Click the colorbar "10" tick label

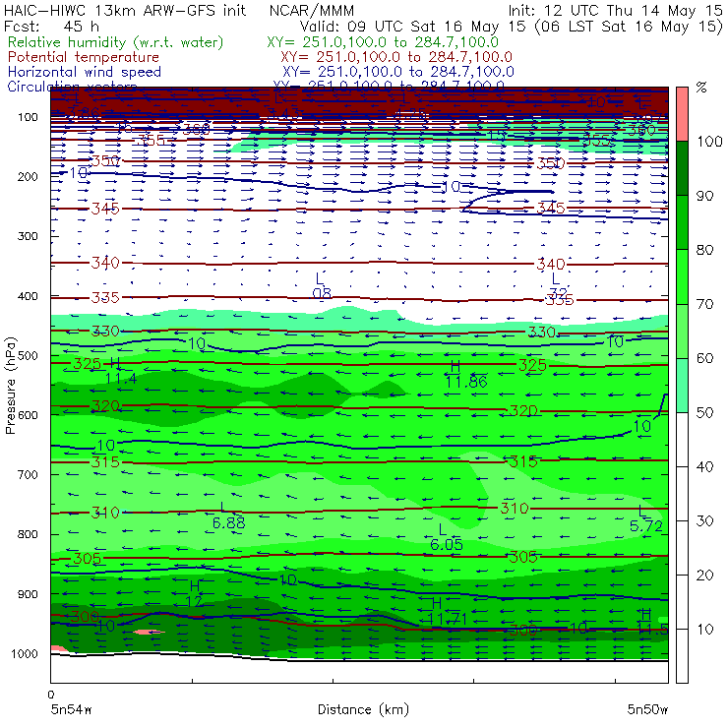click(x=705, y=629)
